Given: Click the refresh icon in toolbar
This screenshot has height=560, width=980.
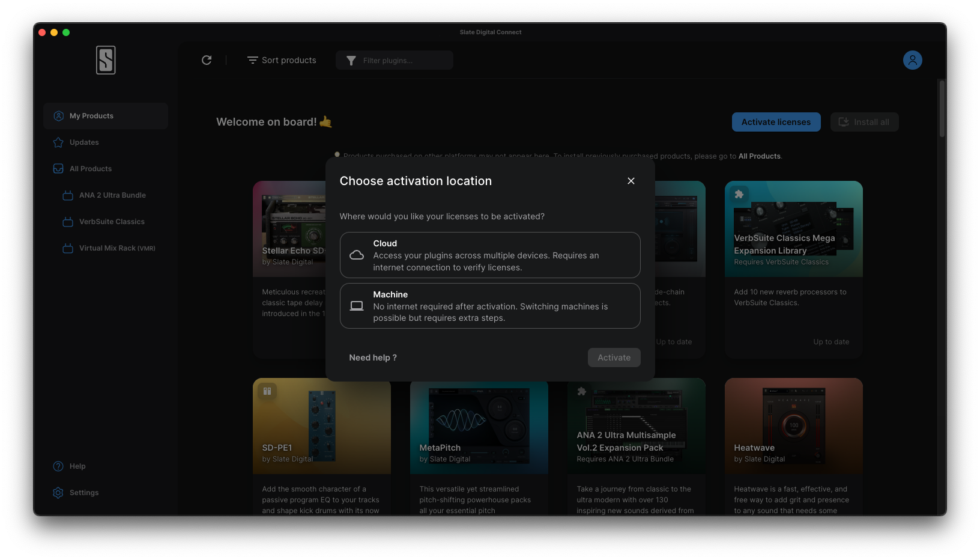Looking at the screenshot, I should (207, 60).
